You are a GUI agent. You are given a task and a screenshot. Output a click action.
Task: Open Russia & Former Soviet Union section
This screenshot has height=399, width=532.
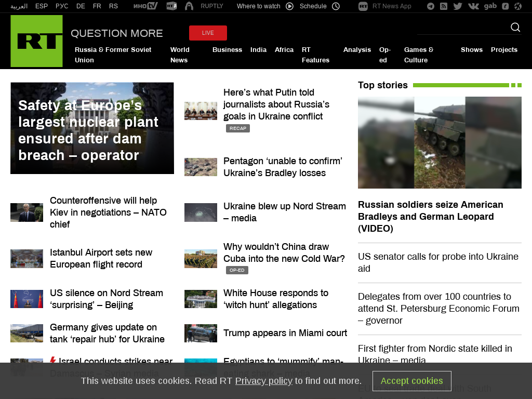click(113, 55)
